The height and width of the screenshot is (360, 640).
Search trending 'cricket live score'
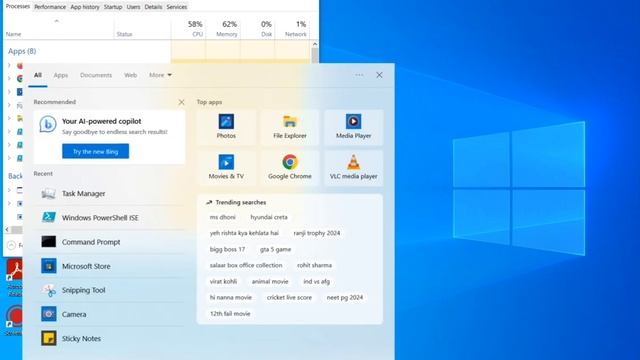(289, 298)
